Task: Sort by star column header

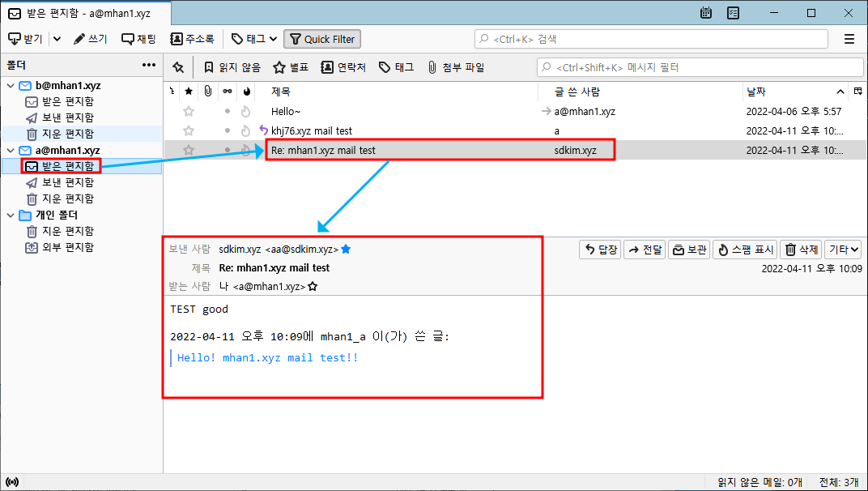Action: pos(189,92)
